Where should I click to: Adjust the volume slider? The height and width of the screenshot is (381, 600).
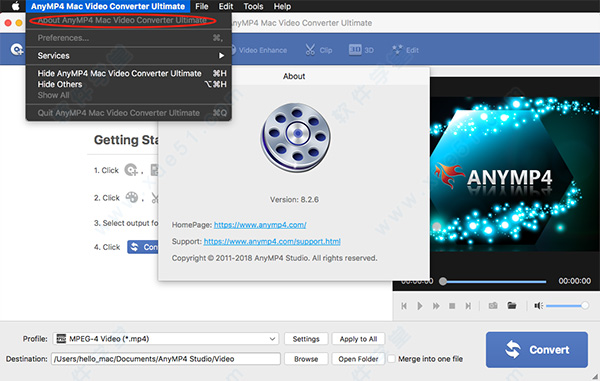click(567, 305)
